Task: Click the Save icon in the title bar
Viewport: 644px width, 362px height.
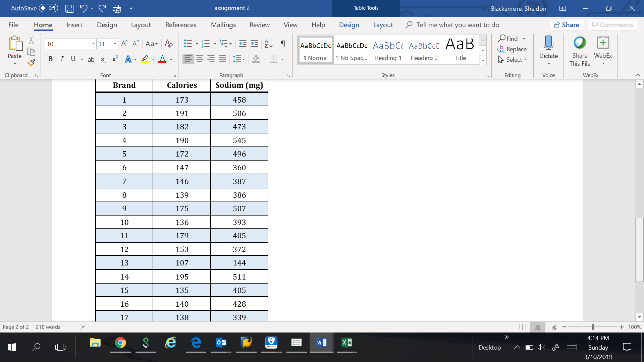Action: 69,8
